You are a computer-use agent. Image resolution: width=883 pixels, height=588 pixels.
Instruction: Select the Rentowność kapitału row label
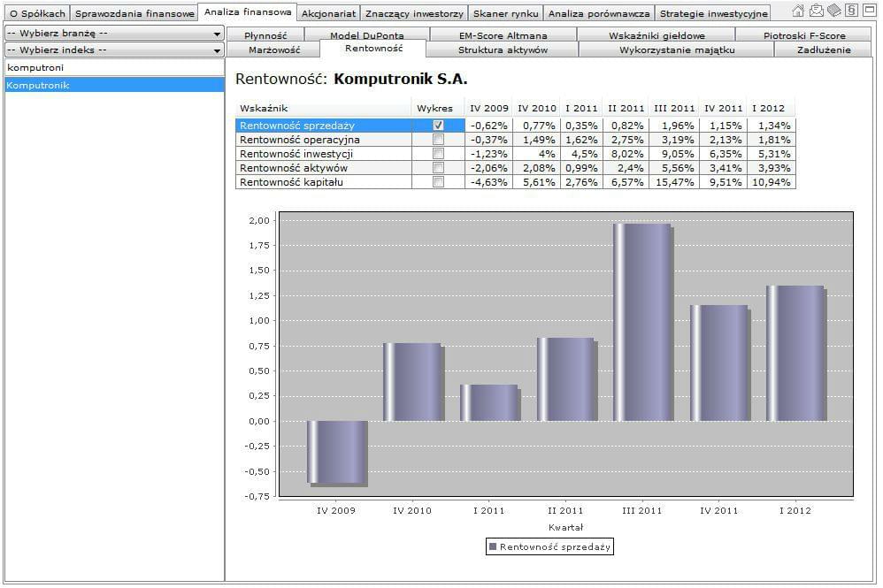tap(291, 182)
